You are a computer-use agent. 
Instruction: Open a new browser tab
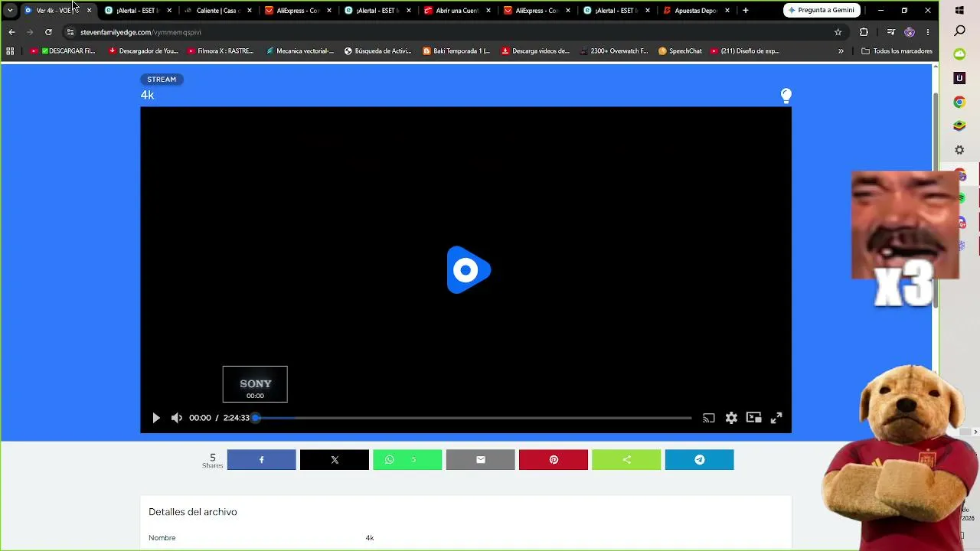coord(746,11)
